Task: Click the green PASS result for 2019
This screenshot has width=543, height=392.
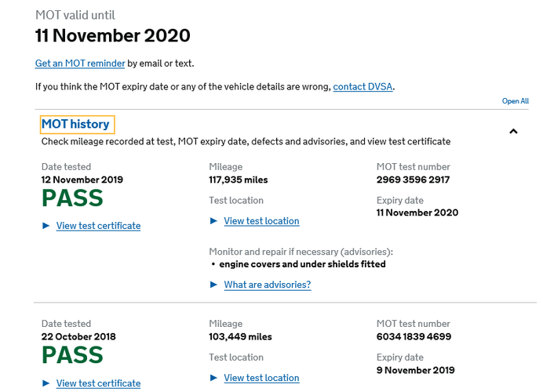Action: [x=72, y=198]
